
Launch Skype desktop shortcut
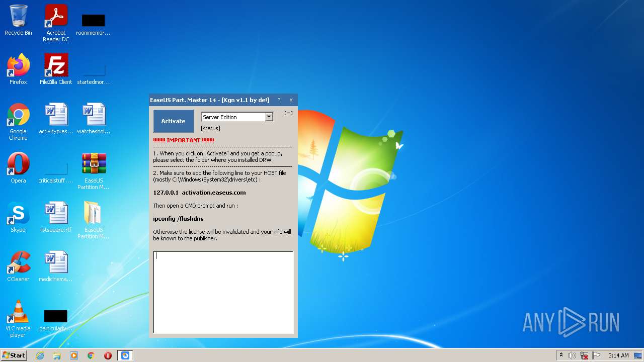tap(18, 217)
